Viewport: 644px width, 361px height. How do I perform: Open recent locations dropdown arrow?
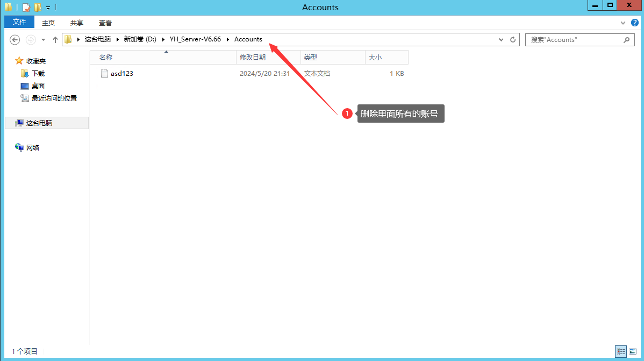(x=43, y=40)
